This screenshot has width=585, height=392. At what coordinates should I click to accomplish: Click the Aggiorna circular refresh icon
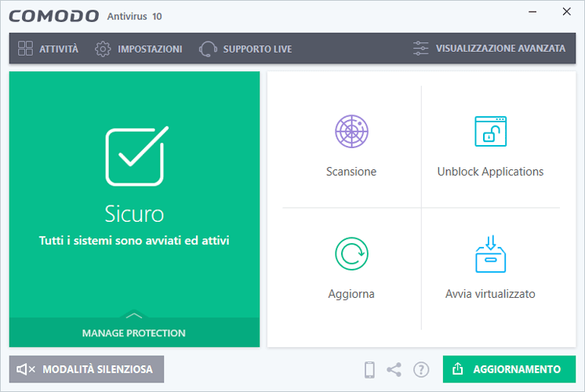pos(351,254)
